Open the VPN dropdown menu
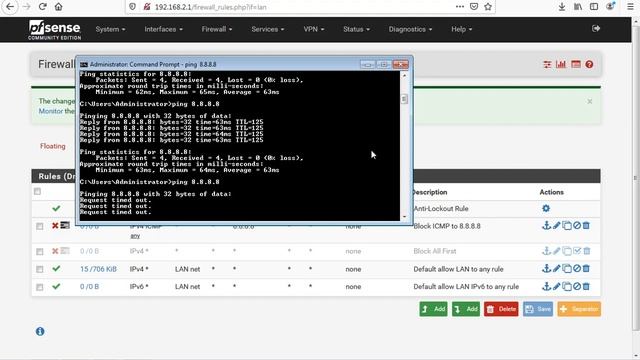640x360 pixels. tap(313, 29)
